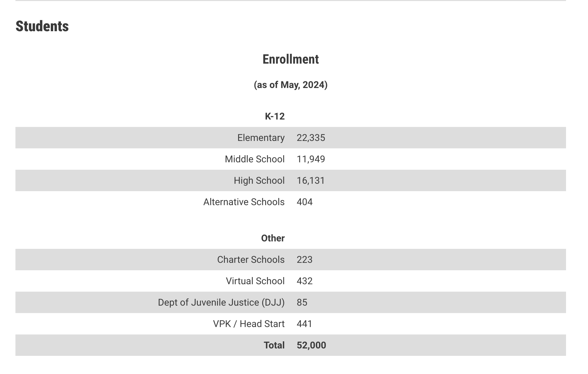
Task: Select the High School row label
Action: point(259,180)
